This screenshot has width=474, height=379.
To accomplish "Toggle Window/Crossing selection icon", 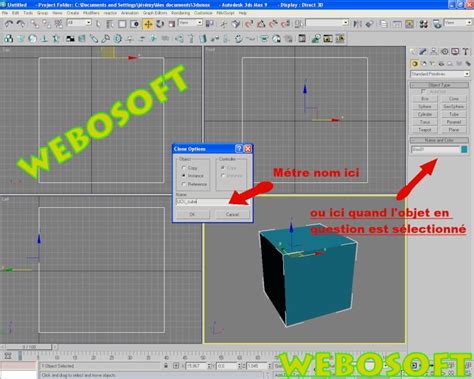I will point(134,24).
